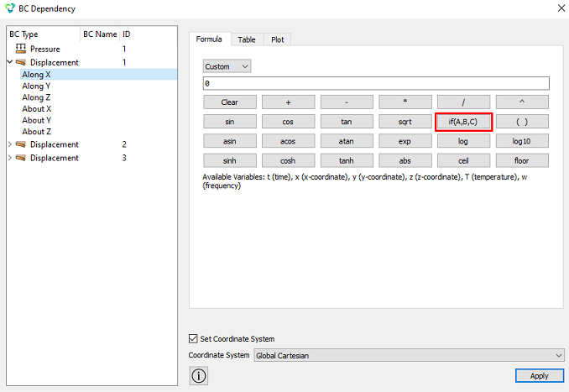Clear the formula with Clear button
569x392 pixels.
click(x=230, y=102)
